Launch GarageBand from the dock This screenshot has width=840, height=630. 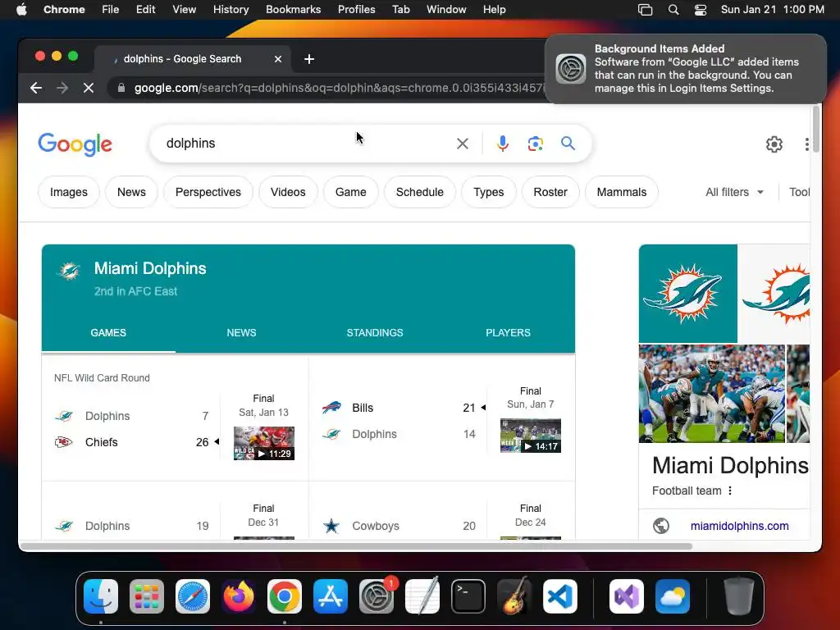(514, 596)
